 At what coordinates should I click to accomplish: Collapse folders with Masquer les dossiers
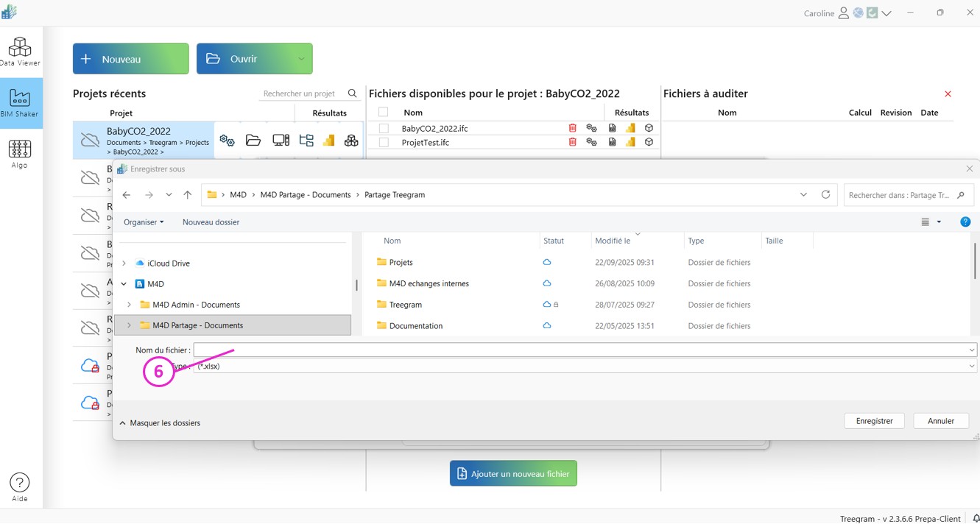(160, 423)
